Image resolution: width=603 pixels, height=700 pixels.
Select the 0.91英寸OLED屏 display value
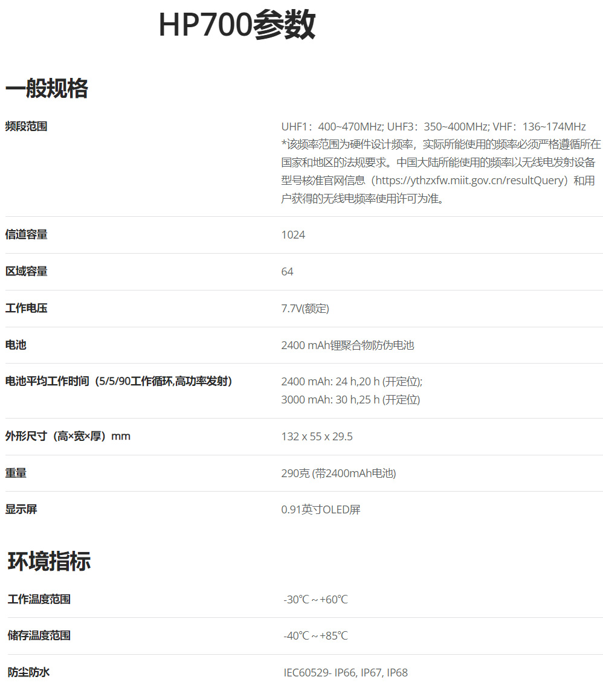(x=321, y=510)
